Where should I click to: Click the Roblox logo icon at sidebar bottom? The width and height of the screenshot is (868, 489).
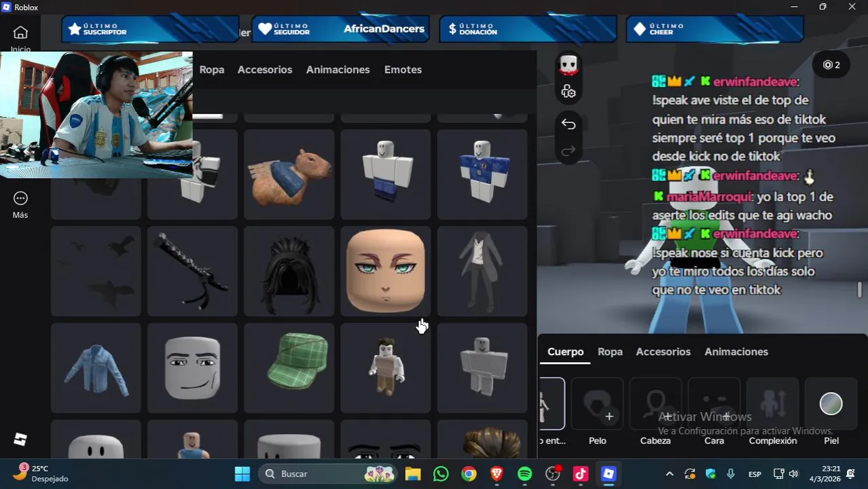(x=20, y=439)
